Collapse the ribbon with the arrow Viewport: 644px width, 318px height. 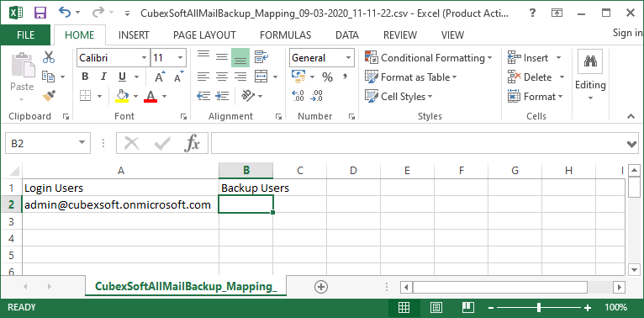[x=631, y=117]
